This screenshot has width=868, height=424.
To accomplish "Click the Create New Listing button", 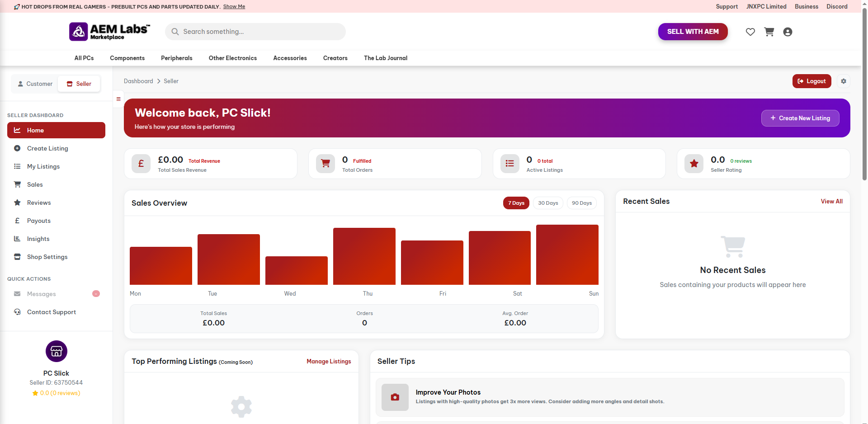I will [800, 118].
